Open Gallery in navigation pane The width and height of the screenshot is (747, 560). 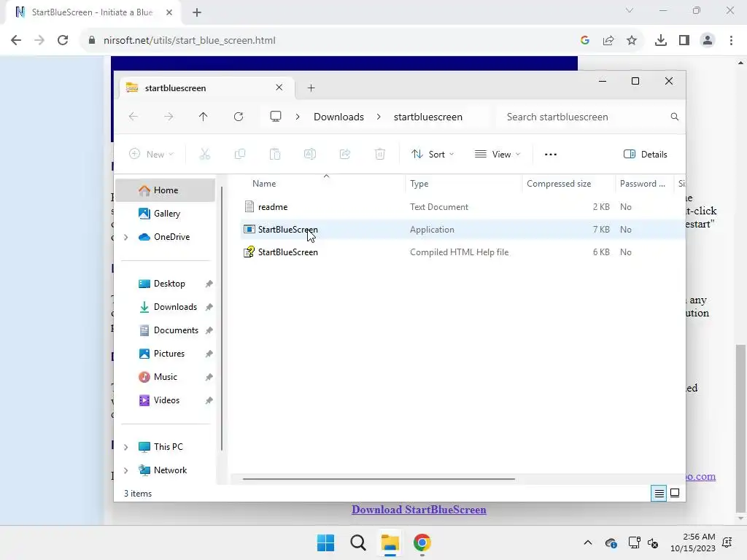[x=166, y=214]
